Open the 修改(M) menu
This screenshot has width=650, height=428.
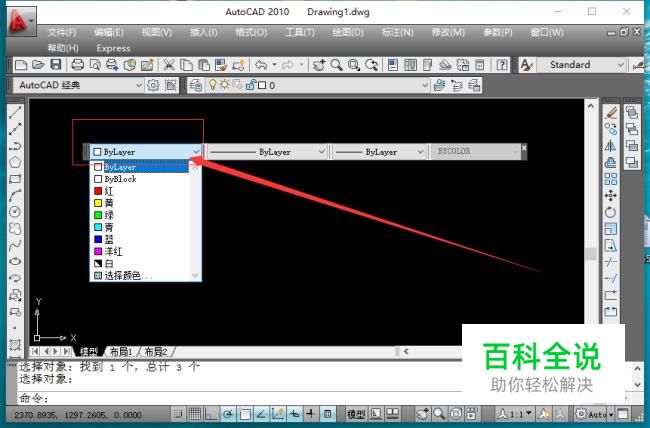point(448,32)
